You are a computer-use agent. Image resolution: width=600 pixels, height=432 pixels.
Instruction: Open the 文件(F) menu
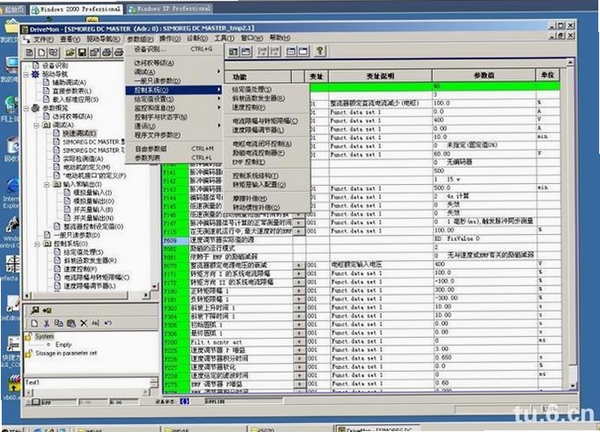point(43,39)
